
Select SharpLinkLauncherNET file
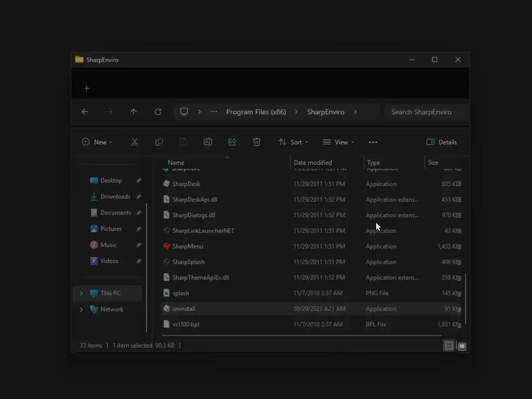pyautogui.click(x=312, y=231)
